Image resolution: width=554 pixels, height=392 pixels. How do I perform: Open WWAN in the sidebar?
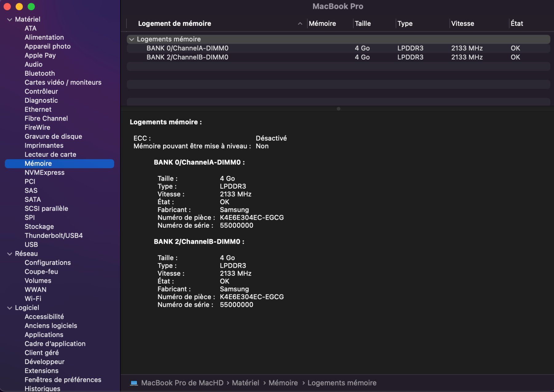tap(36, 290)
